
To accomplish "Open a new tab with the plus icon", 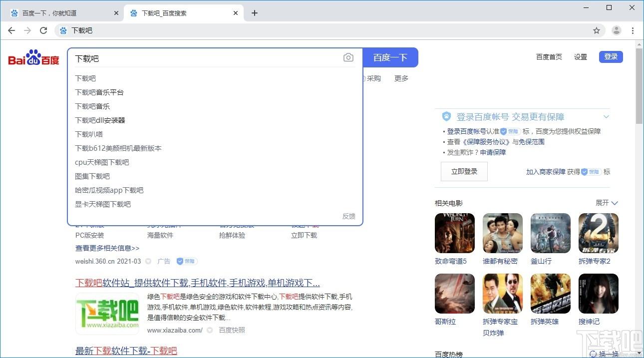I will point(255,13).
